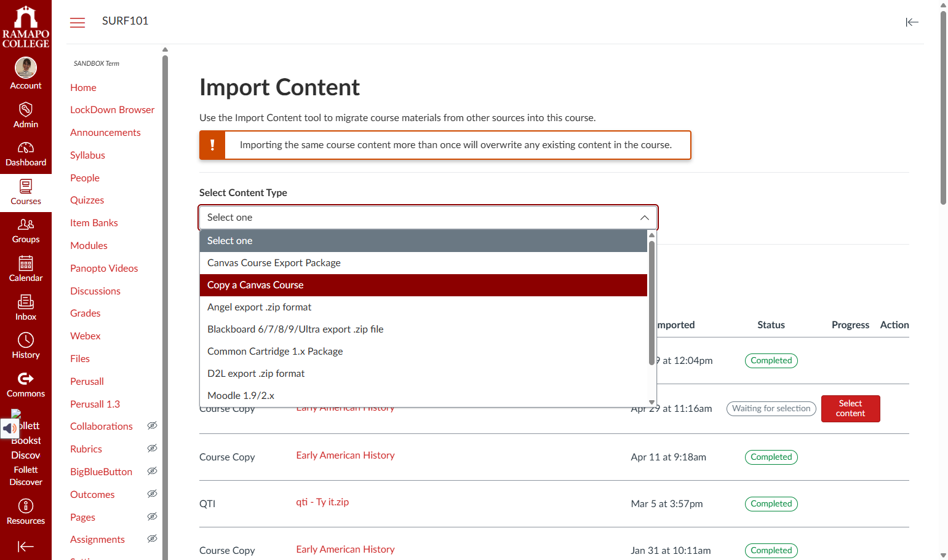
Task: Open the qti - Ty it.zip link
Action: click(x=322, y=502)
